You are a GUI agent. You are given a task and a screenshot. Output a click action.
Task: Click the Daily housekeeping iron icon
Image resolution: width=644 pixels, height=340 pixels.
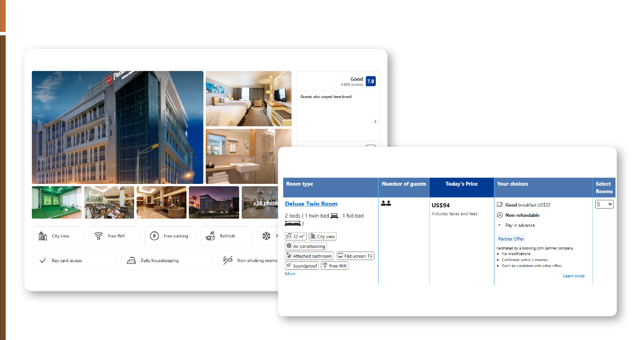coord(131,261)
